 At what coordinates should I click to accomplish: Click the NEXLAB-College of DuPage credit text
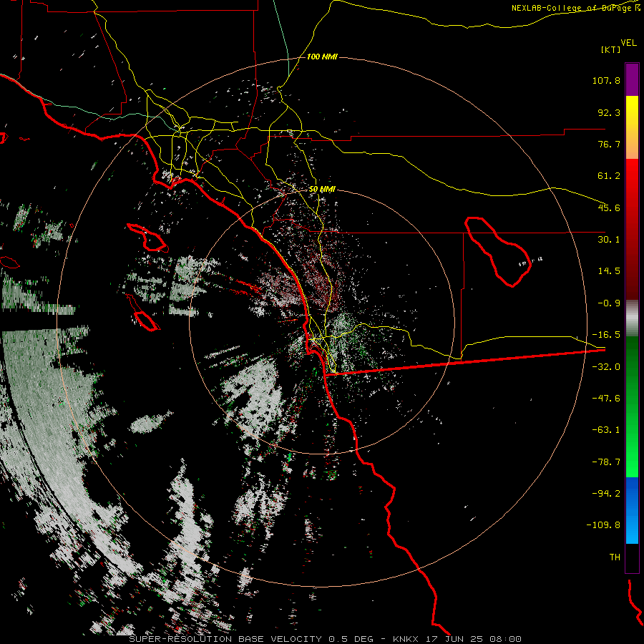(575, 8)
